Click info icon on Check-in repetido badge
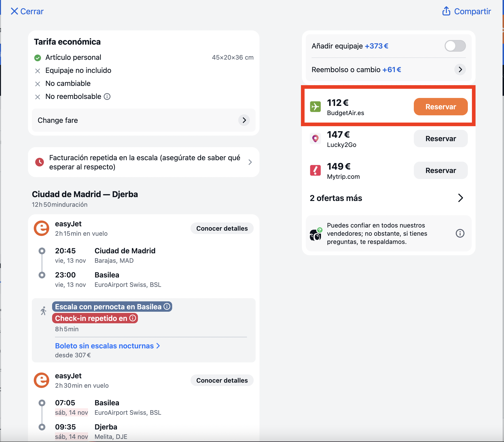Screen dimensions: 504x442 [133, 318]
